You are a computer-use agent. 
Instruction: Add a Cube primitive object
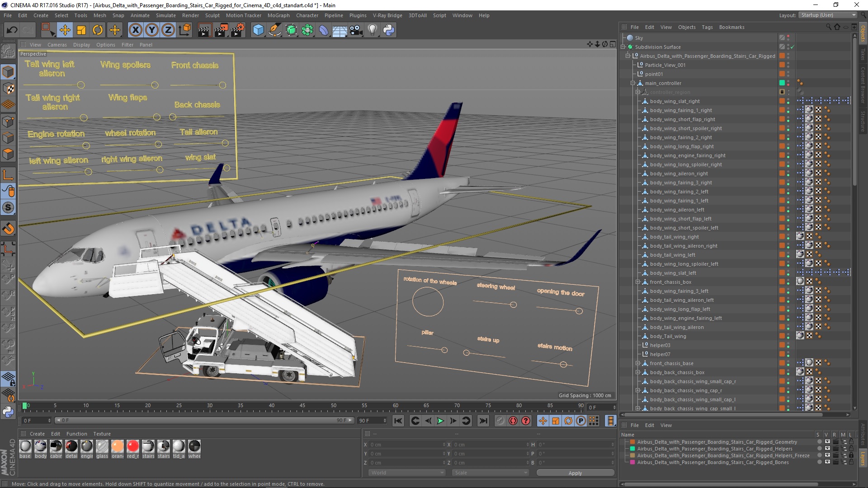pos(258,30)
